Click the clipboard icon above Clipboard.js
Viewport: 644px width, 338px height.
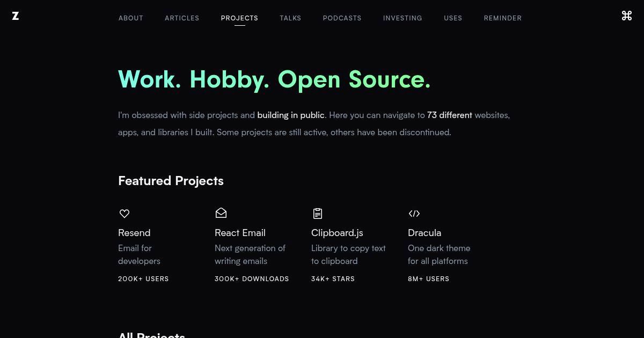318,213
